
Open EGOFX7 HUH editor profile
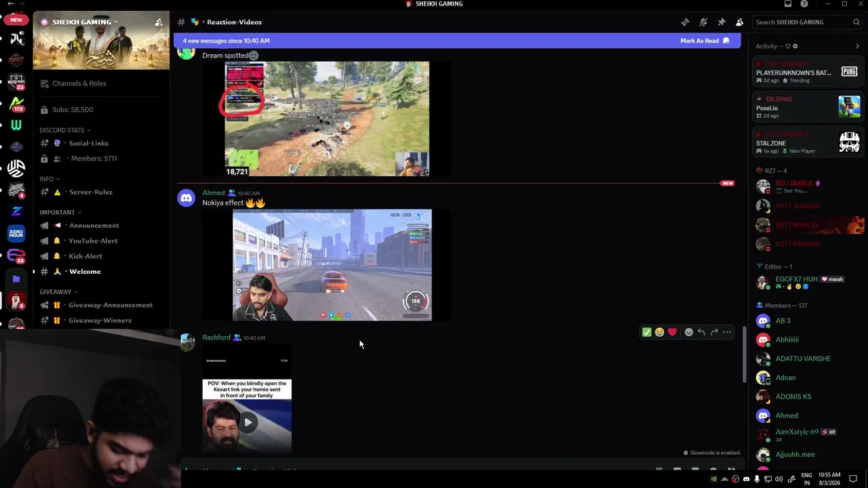click(x=808, y=282)
